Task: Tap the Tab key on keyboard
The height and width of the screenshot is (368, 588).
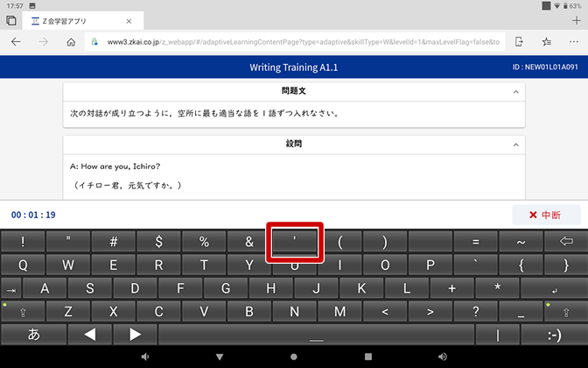Action: [x=11, y=289]
